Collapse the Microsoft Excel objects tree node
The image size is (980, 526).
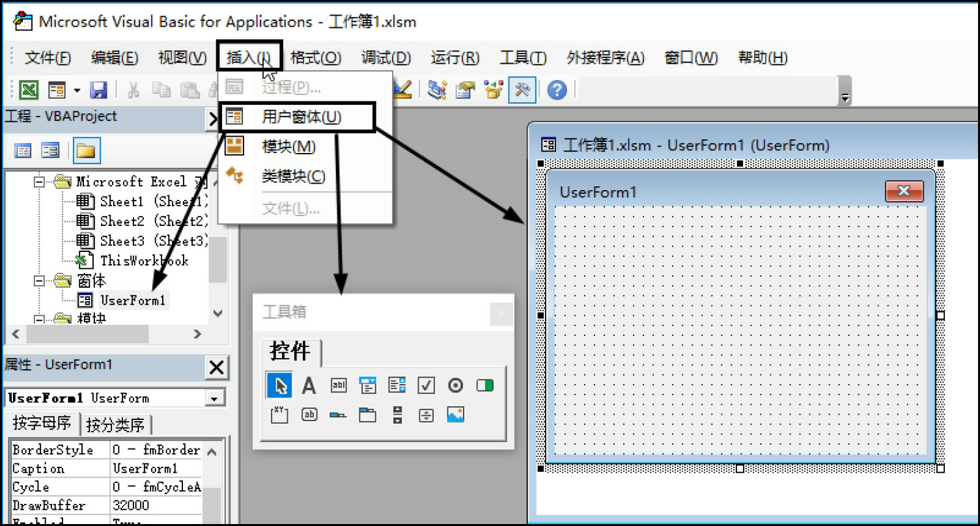(x=40, y=182)
